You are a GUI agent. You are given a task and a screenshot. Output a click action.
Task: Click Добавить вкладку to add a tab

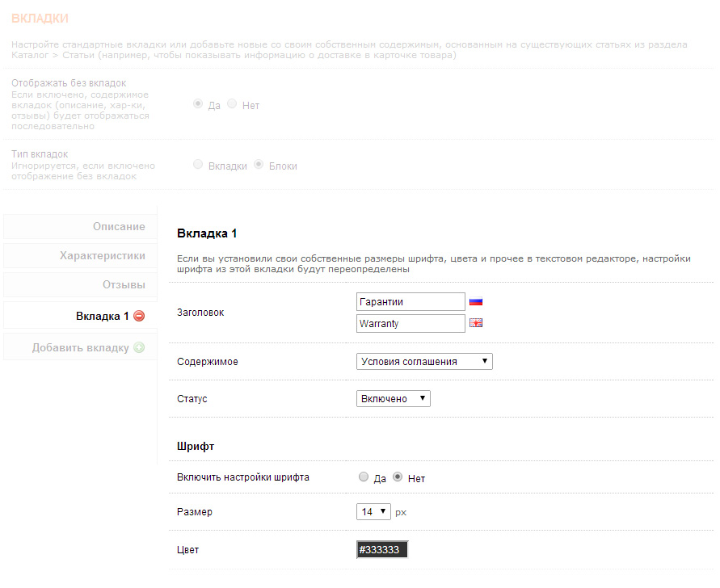coord(81,348)
